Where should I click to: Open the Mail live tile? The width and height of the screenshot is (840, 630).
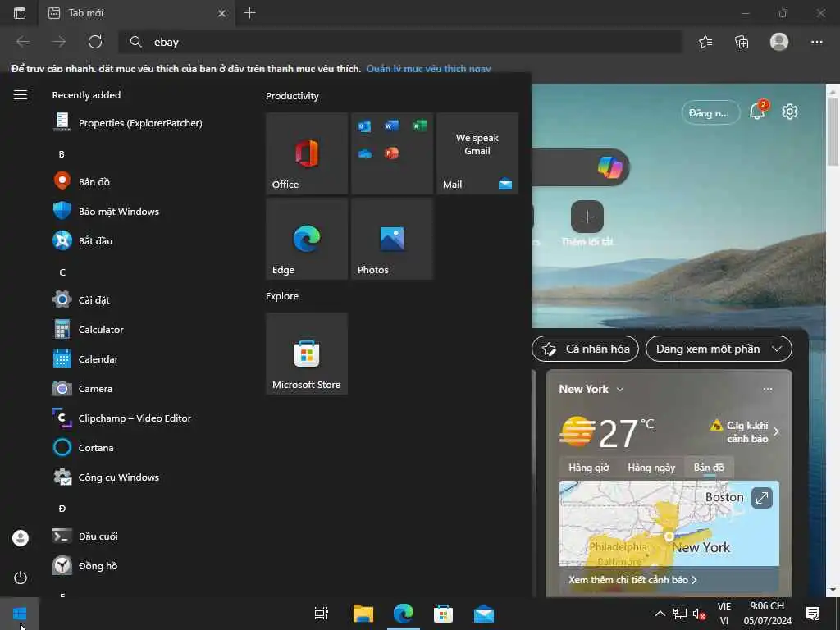(477, 153)
